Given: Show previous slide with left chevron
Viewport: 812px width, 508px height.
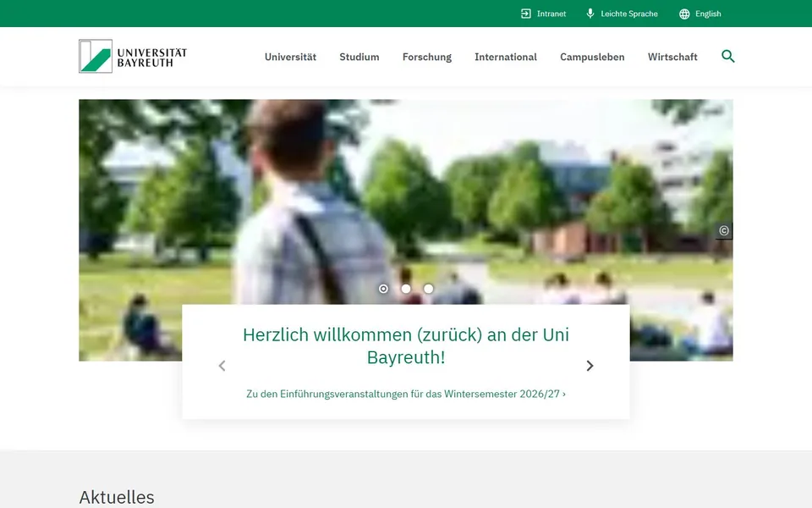Looking at the screenshot, I should (x=222, y=366).
